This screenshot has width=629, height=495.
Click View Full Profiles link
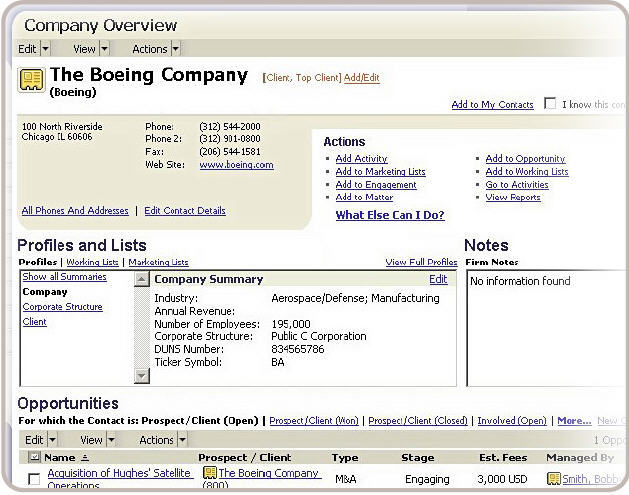[x=421, y=262]
